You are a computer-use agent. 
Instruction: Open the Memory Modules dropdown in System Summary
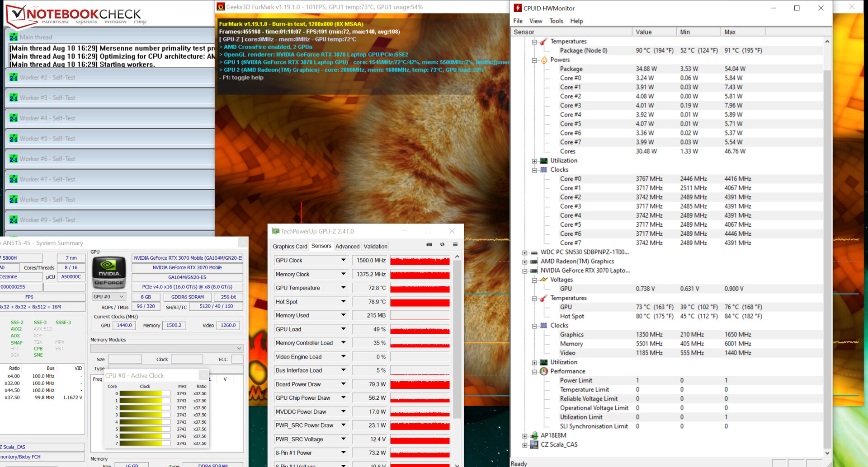pos(167,348)
